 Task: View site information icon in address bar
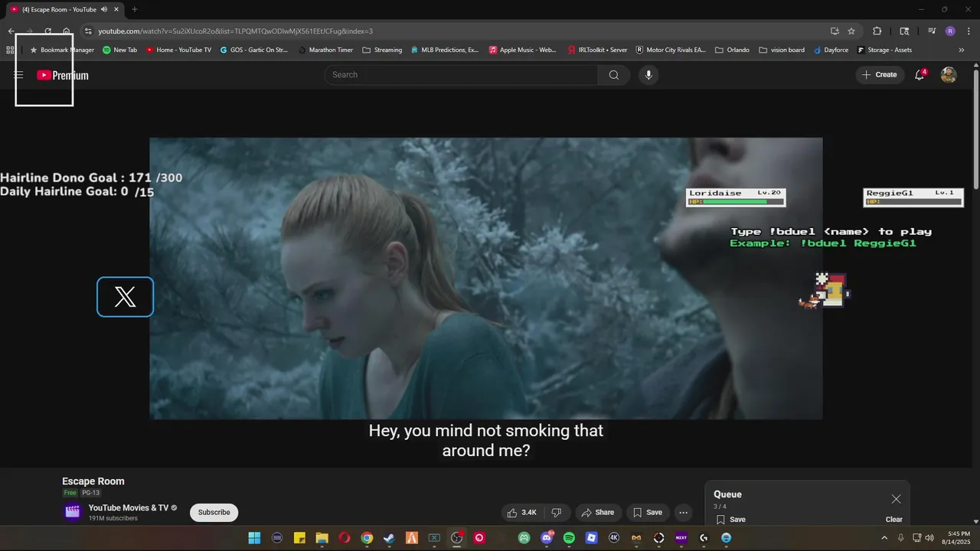(88, 31)
